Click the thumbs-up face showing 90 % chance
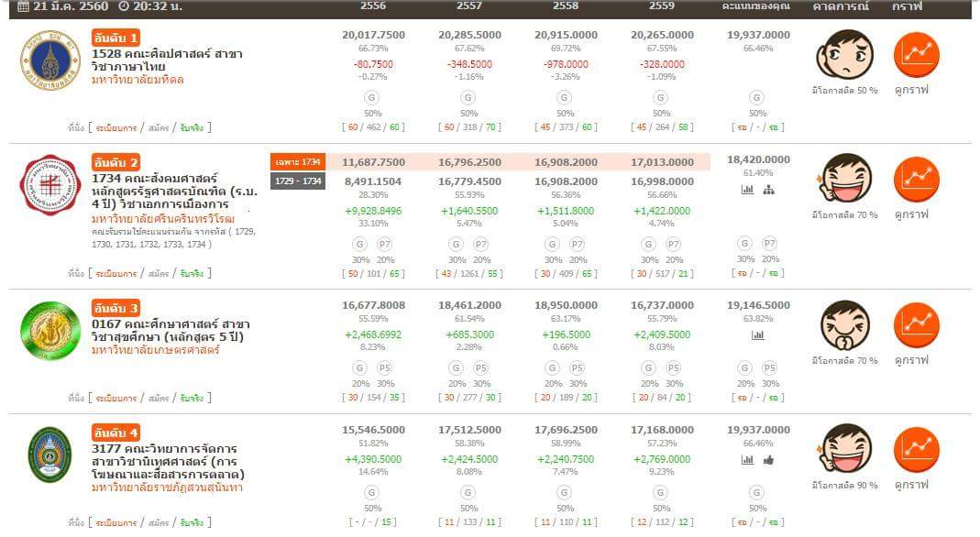The image size is (980, 537). click(x=844, y=450)
